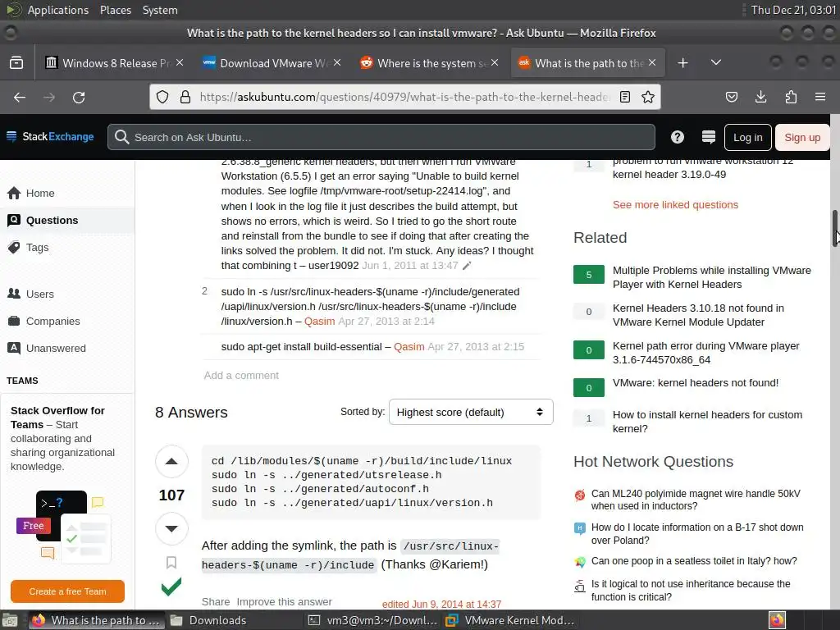This screenshot has width=840, height=630.
Task: Click the Firefox back arrow
Action: click(20, 97)
